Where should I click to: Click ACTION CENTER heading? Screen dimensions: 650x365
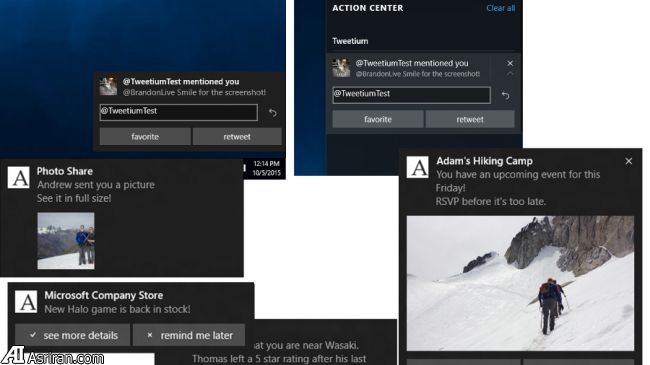368,8
